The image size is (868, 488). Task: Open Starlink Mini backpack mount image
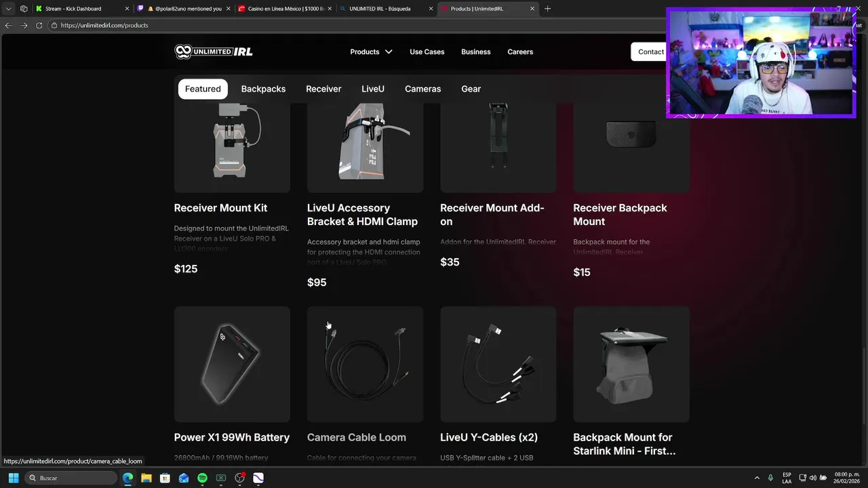pos(631,364)
